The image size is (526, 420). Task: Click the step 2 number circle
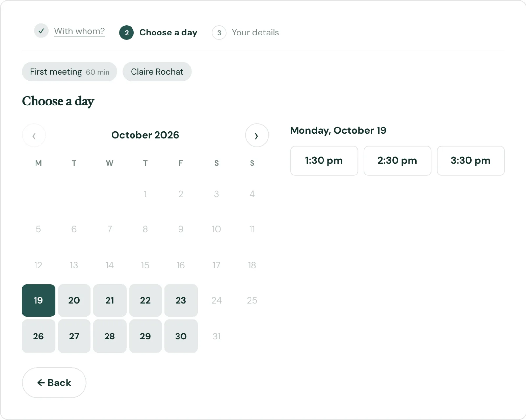tap(127, 33)
